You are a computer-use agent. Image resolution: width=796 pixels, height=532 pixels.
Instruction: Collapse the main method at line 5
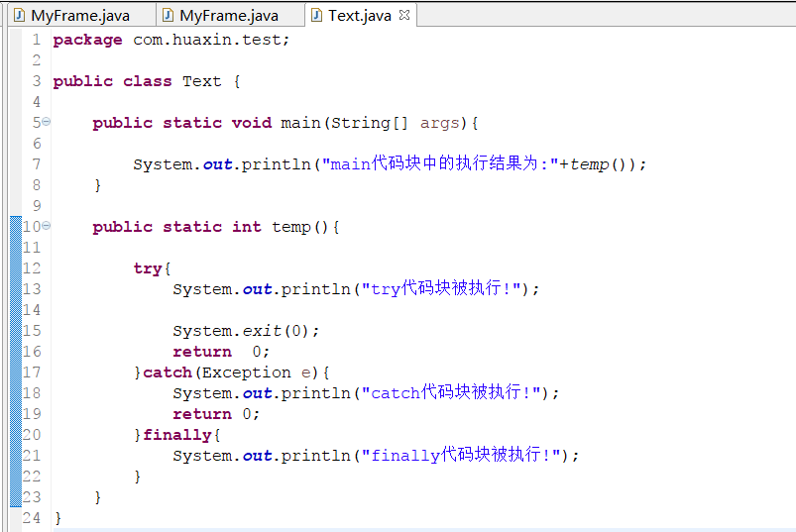47,121
